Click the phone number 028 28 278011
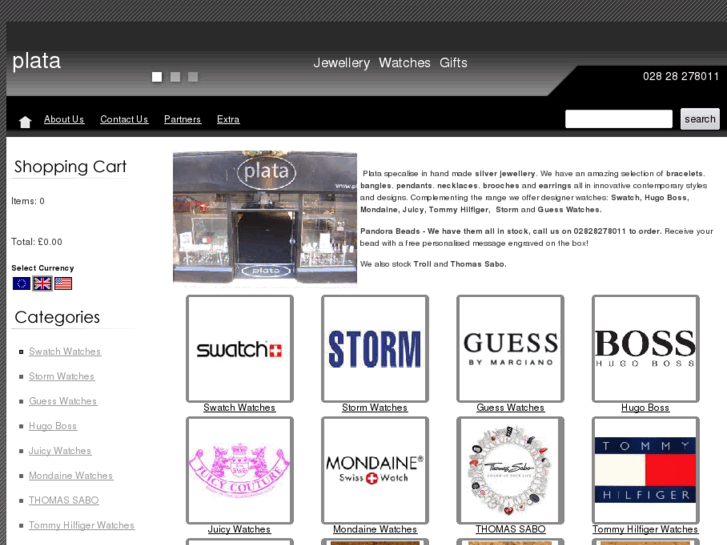727x545 pixels. coord(681,77)
